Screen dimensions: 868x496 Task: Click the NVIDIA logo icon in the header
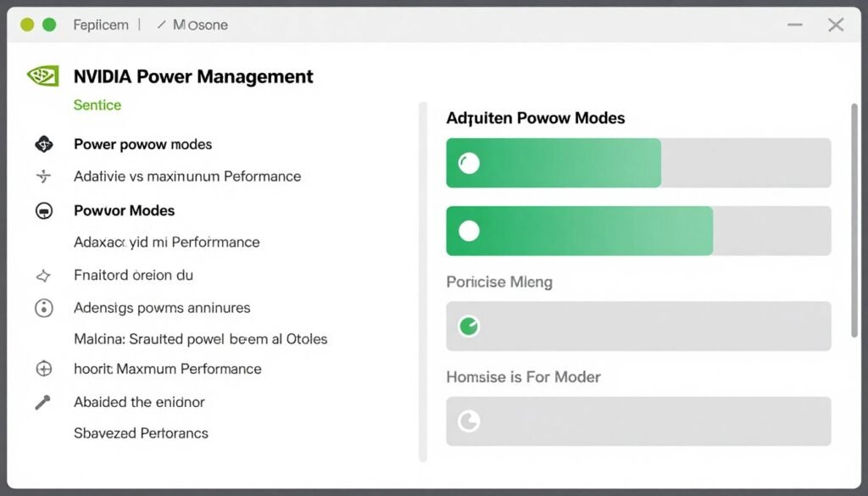[x=42, y=75]
